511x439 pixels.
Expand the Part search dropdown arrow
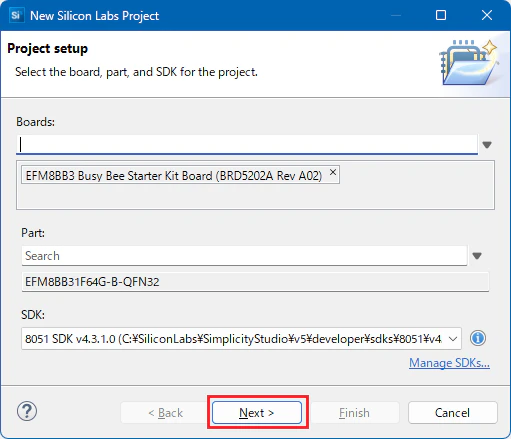pyautogui.click(x=477, y=256)
